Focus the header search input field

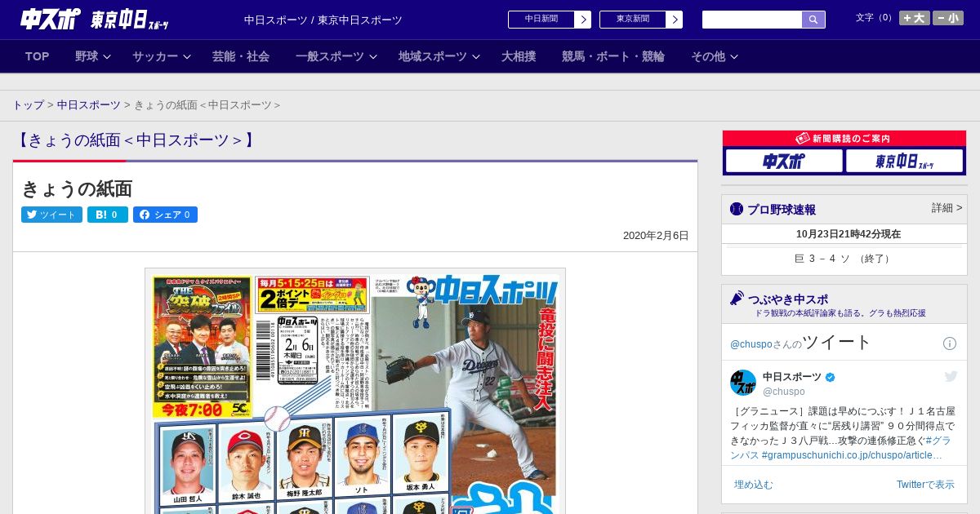(x=752, y=20)
